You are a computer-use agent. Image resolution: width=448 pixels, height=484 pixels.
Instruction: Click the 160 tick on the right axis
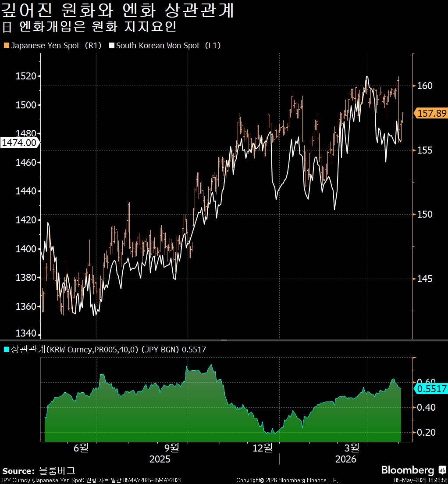pyautogui.click(x=425, y=86)
